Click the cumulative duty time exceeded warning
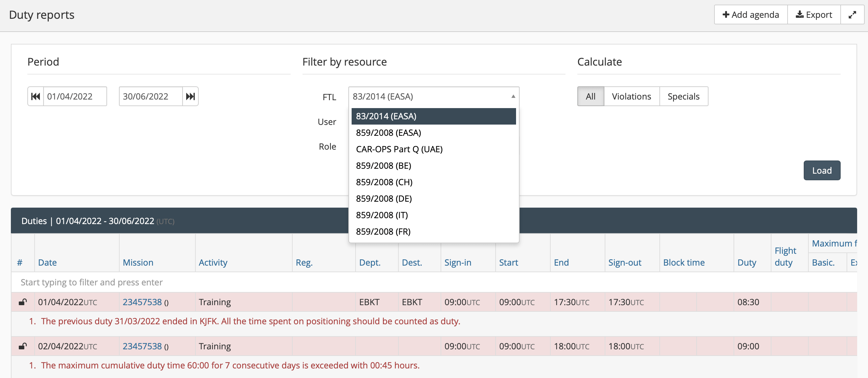Image resolution: width=868 pixels, height=378 pixels. (x=230, y=365)
